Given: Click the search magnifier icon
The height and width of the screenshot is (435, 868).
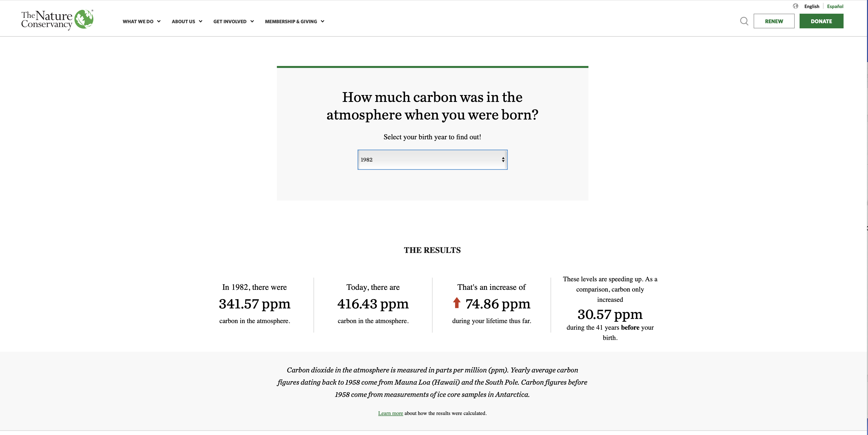Looking at the screenshot, I should 744,21.
